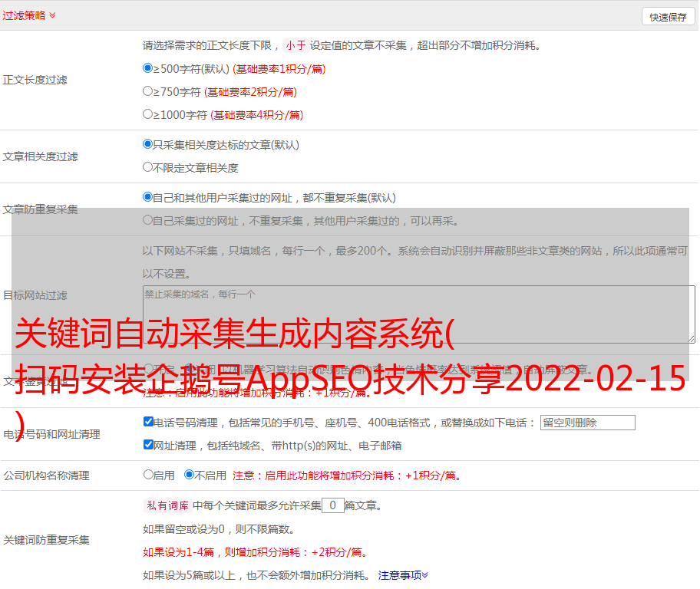The image size is (700, 589).
Task: Click the 公司机构名称清理 row label
Action: tap(46, 475)
